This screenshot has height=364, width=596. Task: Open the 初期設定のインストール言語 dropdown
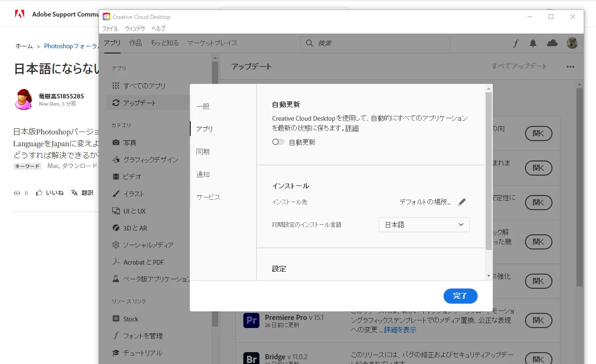424,225
